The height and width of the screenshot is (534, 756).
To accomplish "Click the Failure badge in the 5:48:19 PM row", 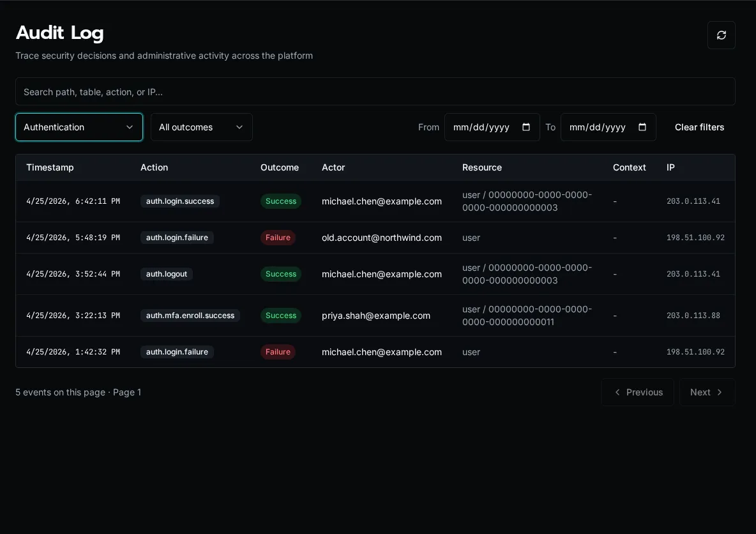I will click(278, 238).
